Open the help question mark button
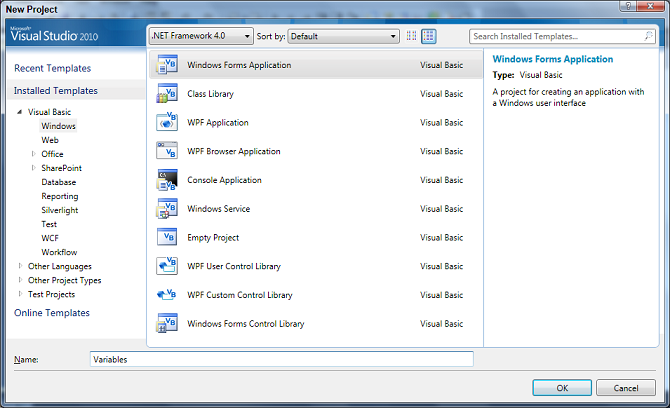 click(628, 6)
